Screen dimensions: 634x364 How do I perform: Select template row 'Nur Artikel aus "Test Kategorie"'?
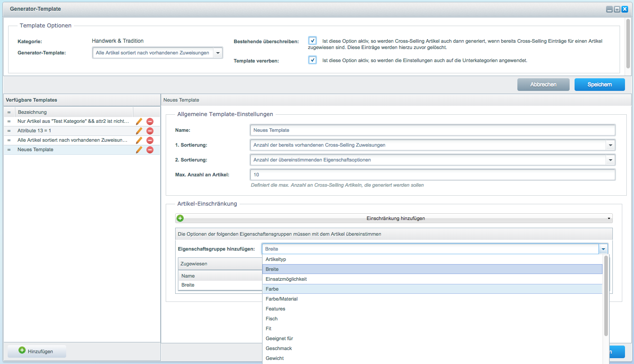[82, 121]
